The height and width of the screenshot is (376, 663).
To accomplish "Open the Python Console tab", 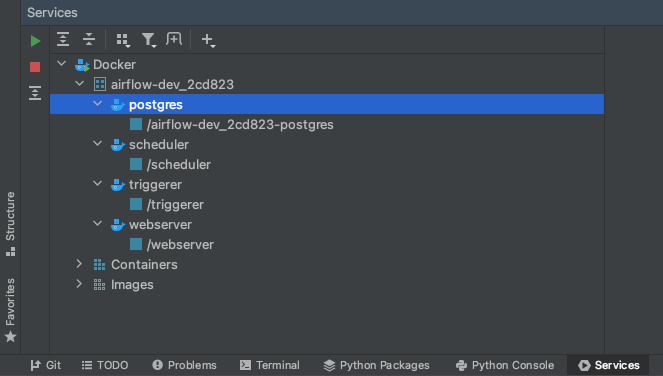I will (505, 365).
